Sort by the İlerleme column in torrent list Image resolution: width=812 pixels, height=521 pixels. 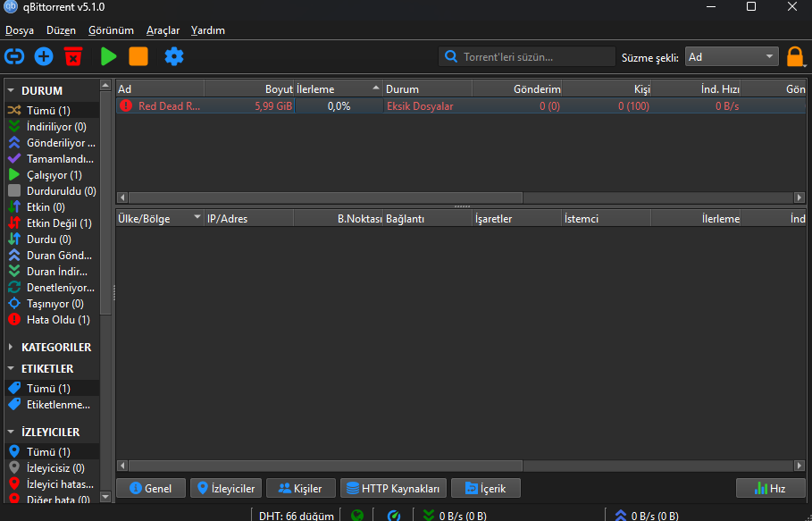pos(339,89)
